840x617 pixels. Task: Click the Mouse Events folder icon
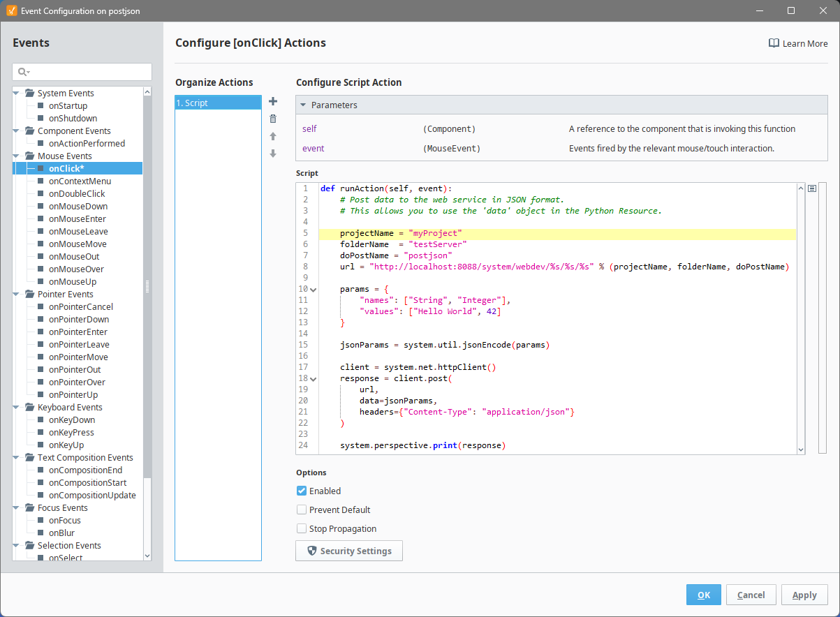click(29, 156)
